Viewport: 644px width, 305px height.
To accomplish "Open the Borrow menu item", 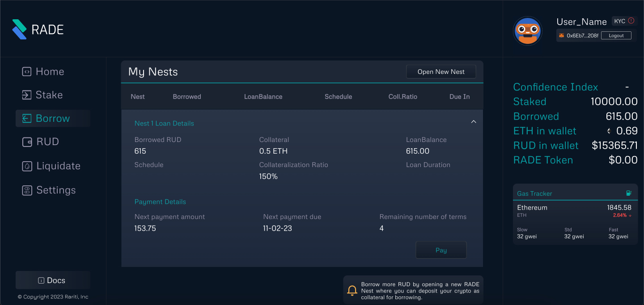I will click(53, 119).
